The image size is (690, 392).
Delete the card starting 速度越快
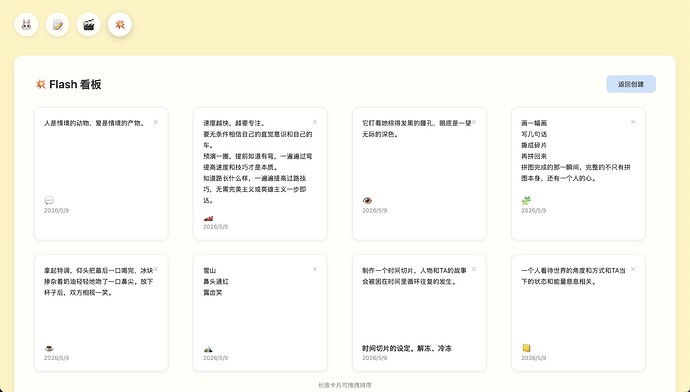tap(315, 122)
